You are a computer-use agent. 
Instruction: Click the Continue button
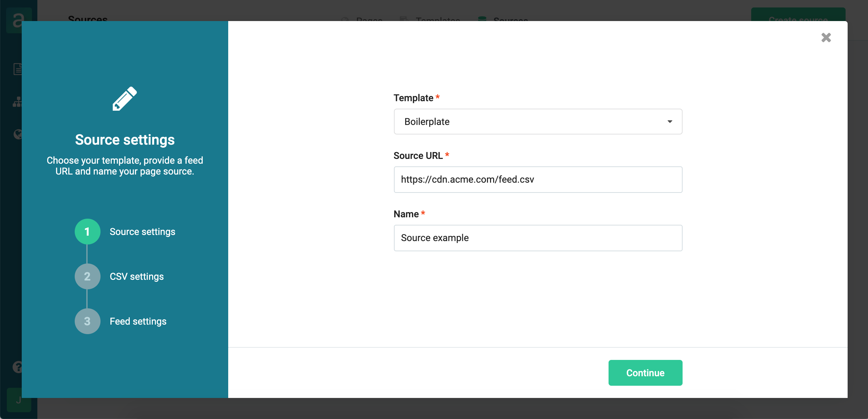point(645,373)
